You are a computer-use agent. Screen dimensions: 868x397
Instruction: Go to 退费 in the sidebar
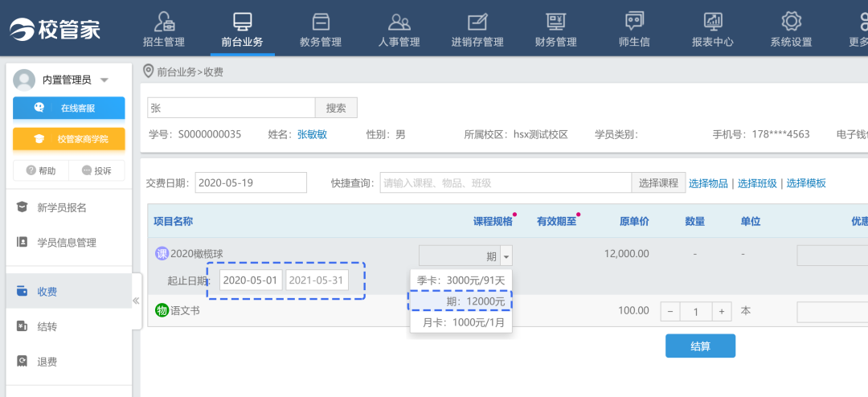pos(47,362)
